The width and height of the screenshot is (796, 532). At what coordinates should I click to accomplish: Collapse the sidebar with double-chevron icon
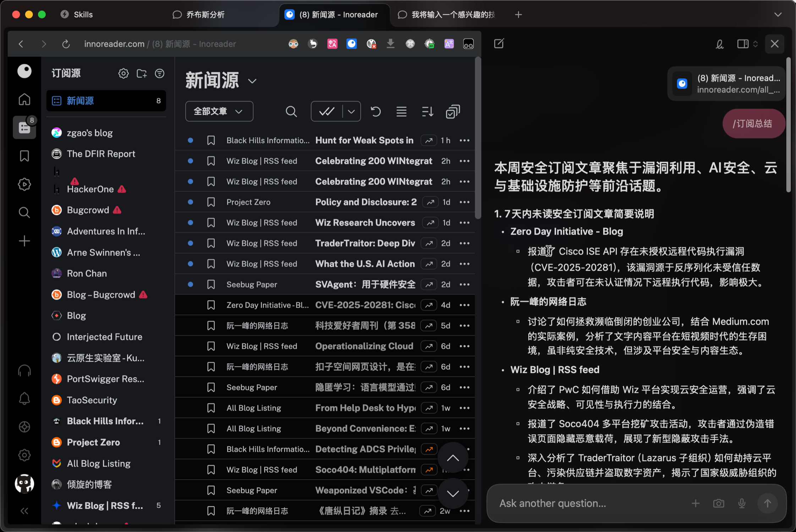click(24, 511)
